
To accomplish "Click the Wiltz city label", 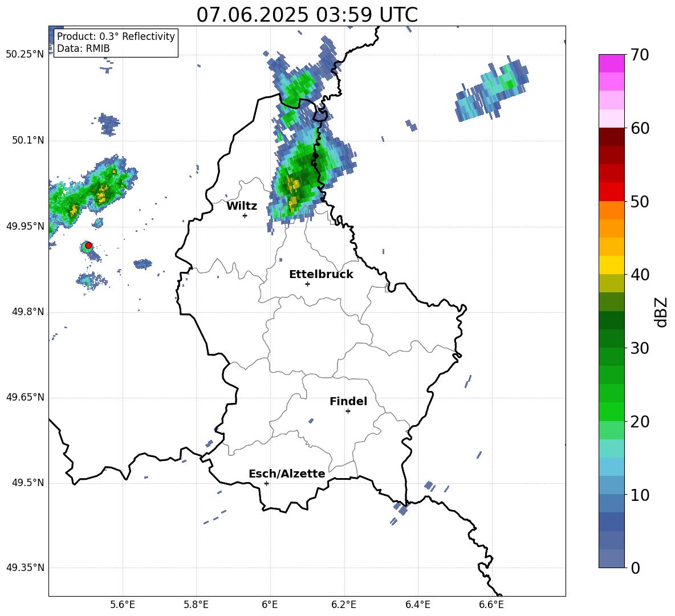I will pyautogui.click(x=242, y=206).
